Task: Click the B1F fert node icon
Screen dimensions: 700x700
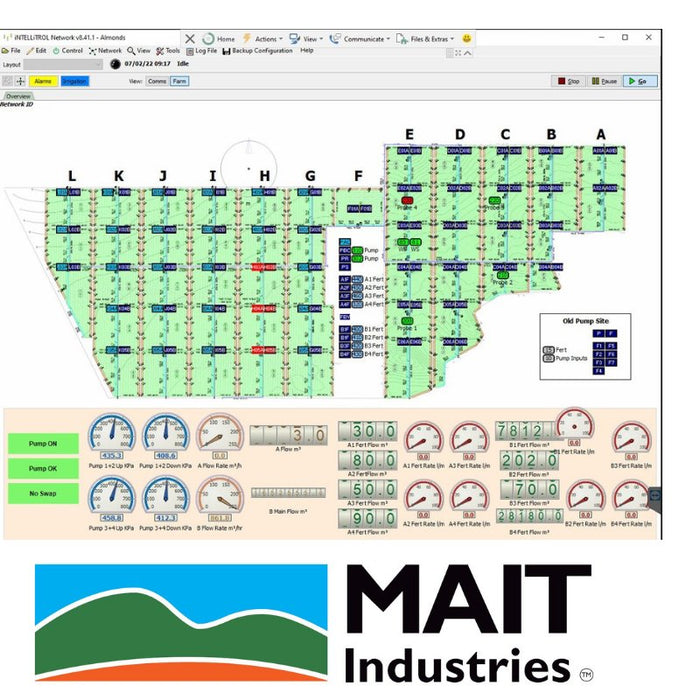Action: point(345,329)
